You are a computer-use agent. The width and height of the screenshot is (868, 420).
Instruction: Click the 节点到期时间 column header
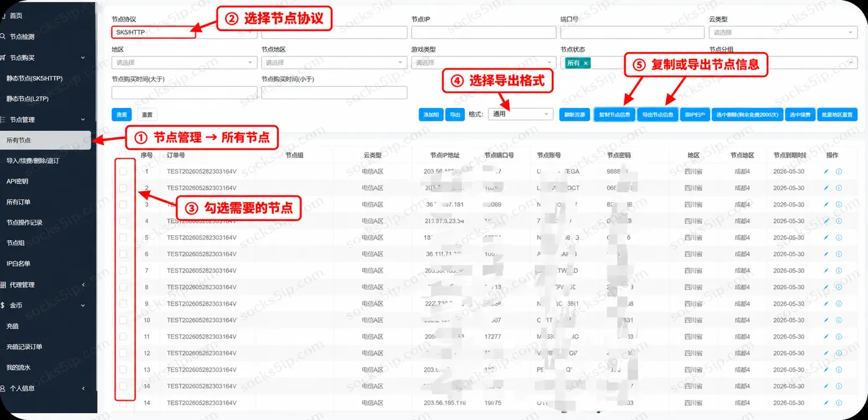(790, 155)
